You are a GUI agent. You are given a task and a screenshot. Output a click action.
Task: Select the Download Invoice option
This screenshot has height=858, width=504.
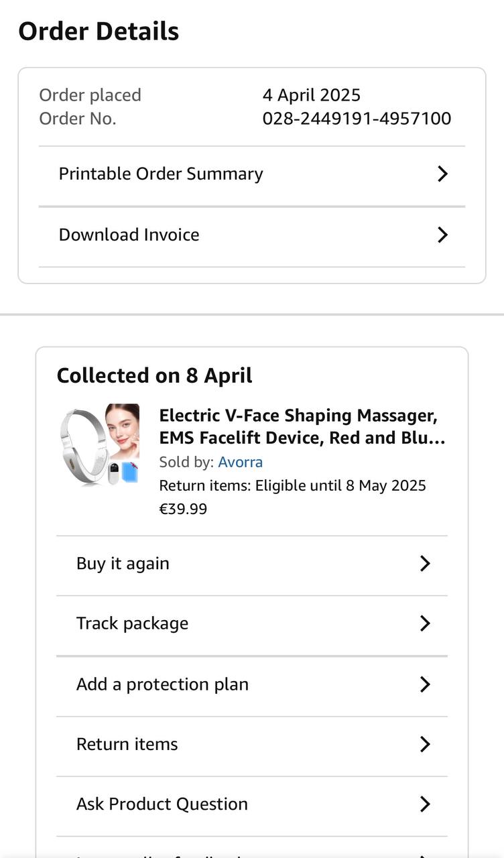(x=129, y=235)
